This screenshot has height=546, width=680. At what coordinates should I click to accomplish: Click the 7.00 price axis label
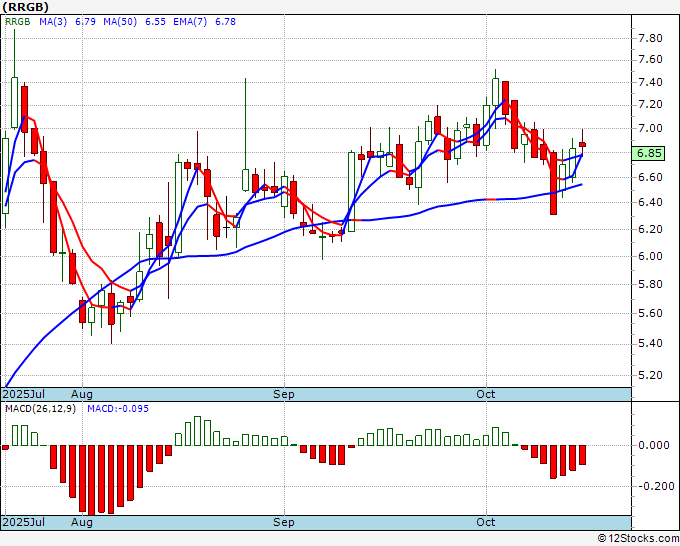[651, 128]
